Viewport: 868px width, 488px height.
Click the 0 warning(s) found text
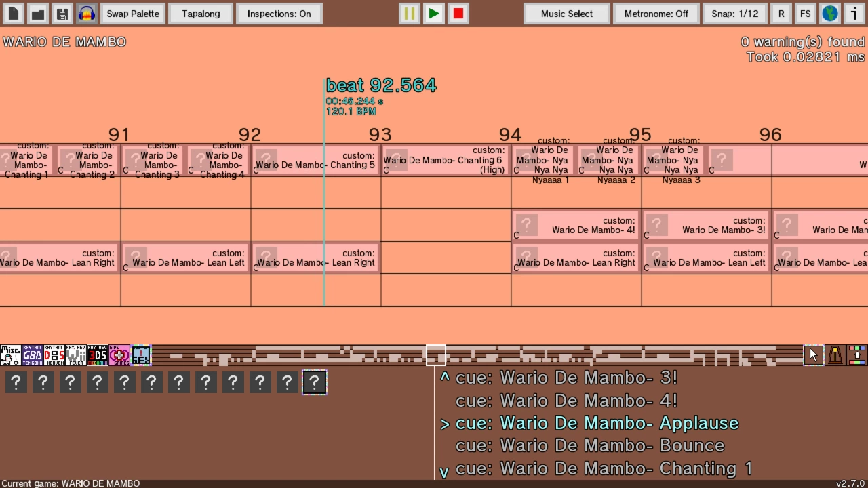click(x=803, y=42)
